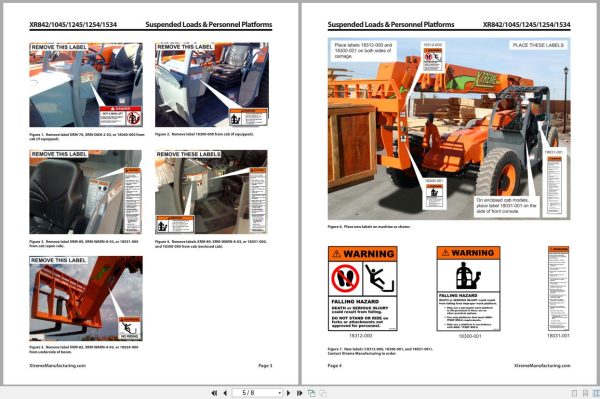This screenshot has height=399, width=600.
Task: Click warning label image 18300-001
Action: coord(469,288)
